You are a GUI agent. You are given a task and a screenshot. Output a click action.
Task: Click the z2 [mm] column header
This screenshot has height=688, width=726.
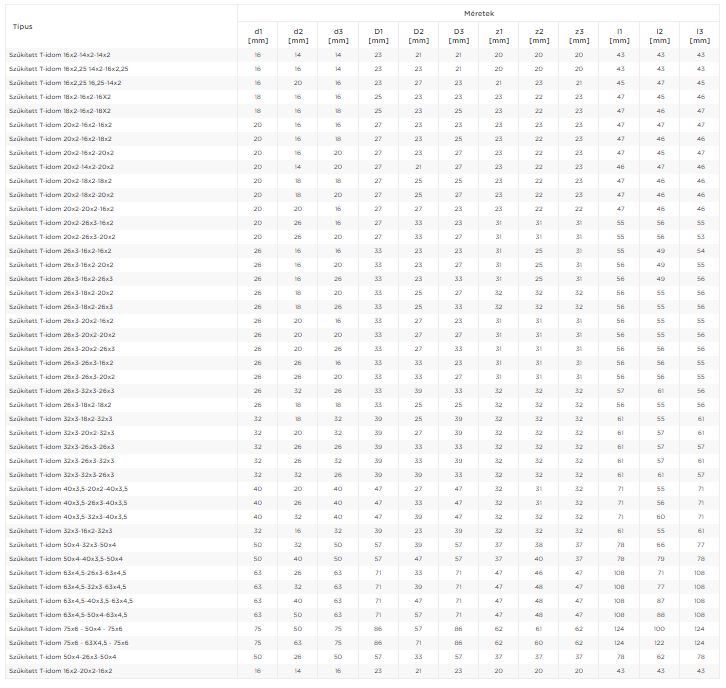pyautogui.click(x=539, y=36)
